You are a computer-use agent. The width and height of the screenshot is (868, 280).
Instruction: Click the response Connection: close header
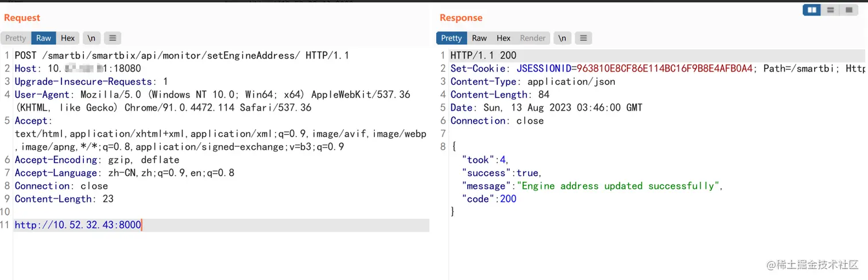[x=497, y=120]
